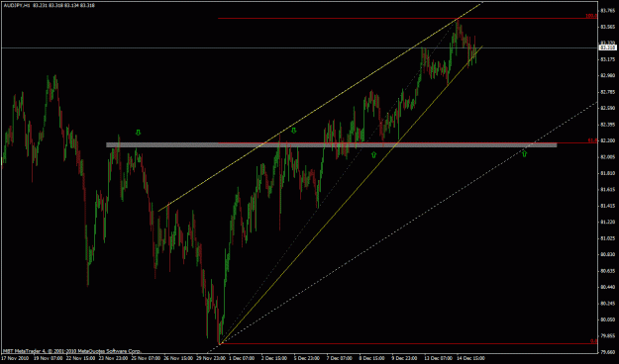This screenshot has height=364, width=619.
Task: Select the green up arrow beside the white dotted trendline
Action: [524, 153]
